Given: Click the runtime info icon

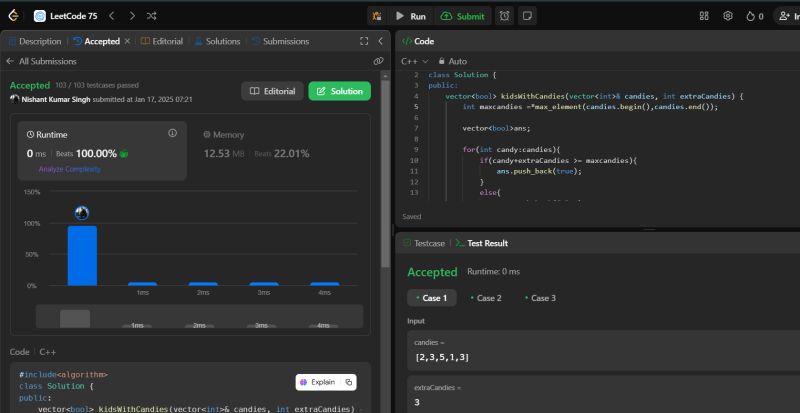Looking at the screenshot, I should point(172,133).
